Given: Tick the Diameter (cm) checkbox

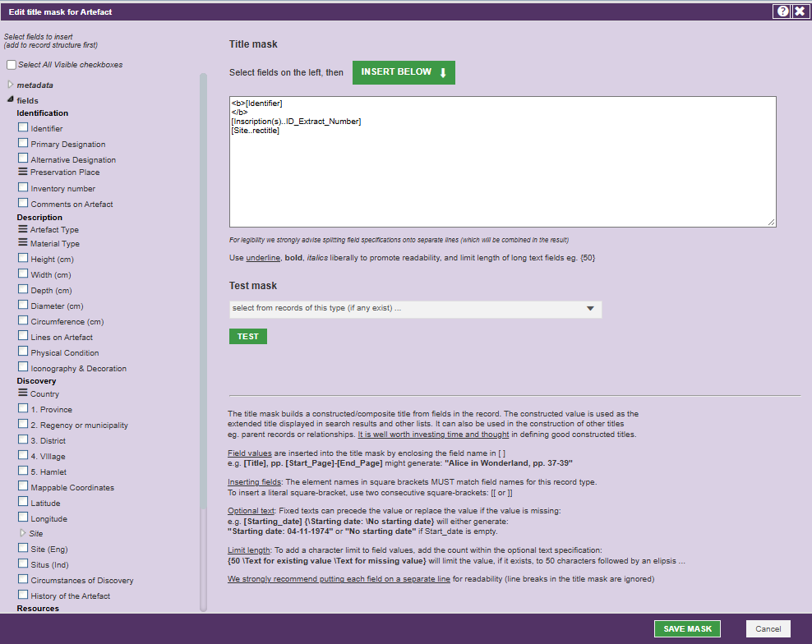Looking at the screenshot, I should (x=23, y=305).
